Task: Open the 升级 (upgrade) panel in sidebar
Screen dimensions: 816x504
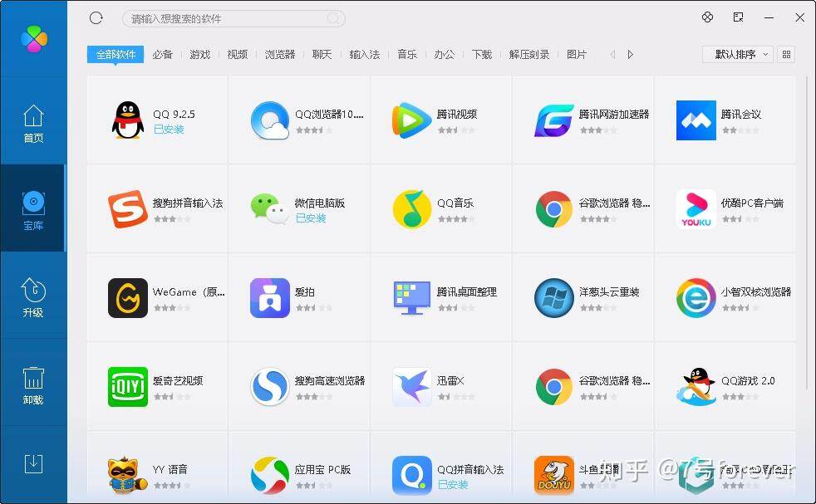Action: [x=33, y=295]
